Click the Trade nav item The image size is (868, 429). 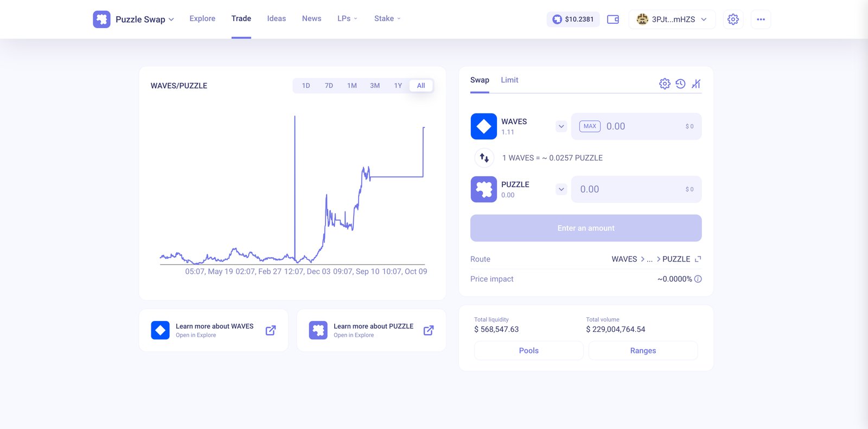[241, 18]
